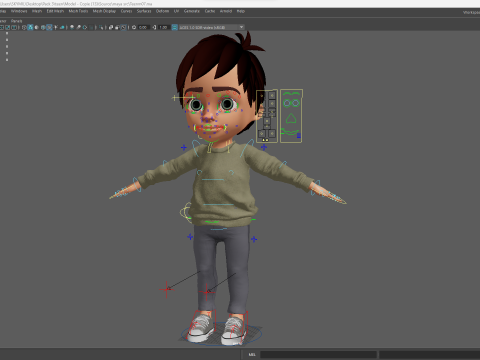Select the blue main ground circle control
The width and height of the screenshot is (480, 360).
click(221, 333)
